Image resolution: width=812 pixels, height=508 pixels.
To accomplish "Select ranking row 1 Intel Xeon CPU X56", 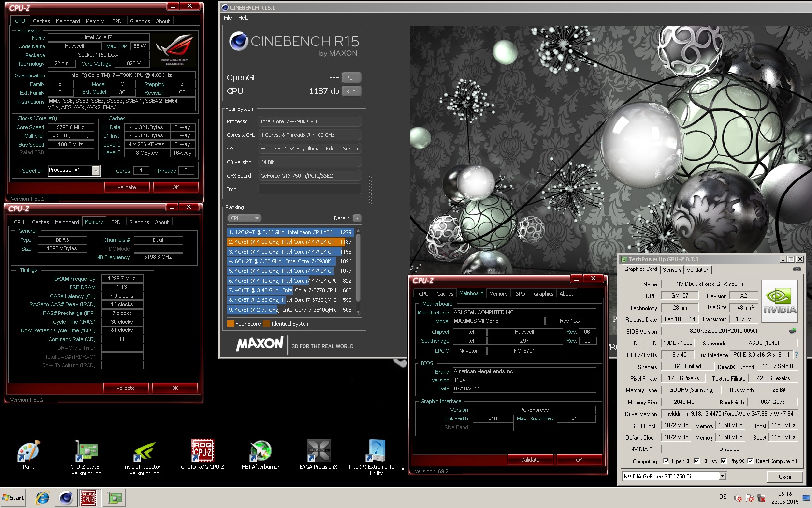I will [290, 232].
